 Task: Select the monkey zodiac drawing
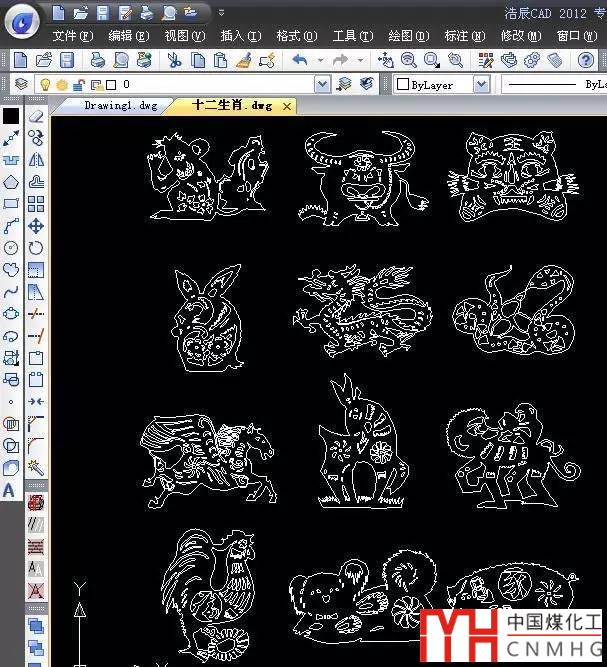pos(513,455)
